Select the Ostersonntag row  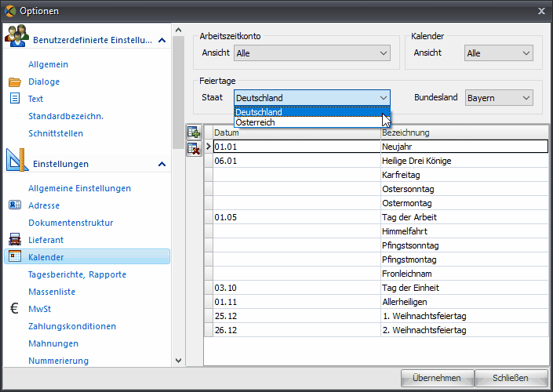click(x=377, y=189)
